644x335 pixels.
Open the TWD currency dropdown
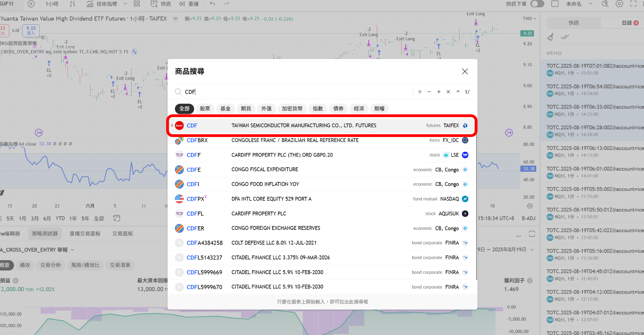(529, 19)
